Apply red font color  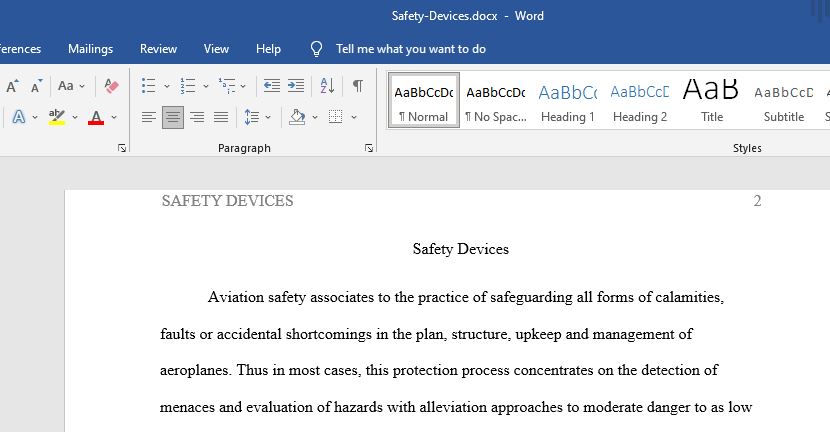click(x=96, y=116)
